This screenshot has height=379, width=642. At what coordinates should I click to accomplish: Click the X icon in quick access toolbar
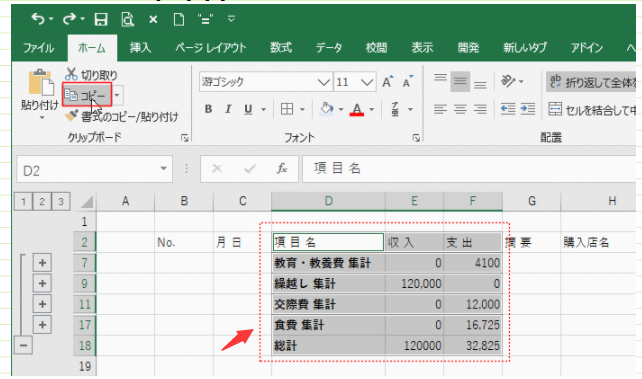click(153, 19)
